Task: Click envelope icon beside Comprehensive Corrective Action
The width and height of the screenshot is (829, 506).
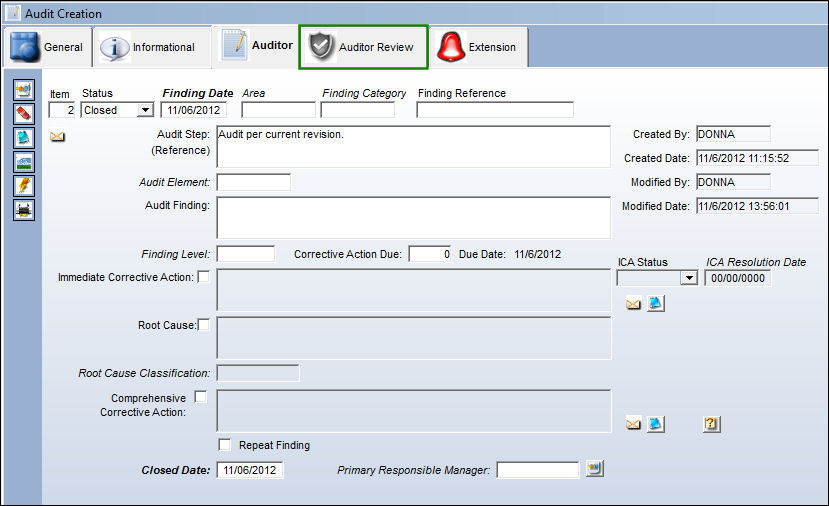Action: (633, 424)
